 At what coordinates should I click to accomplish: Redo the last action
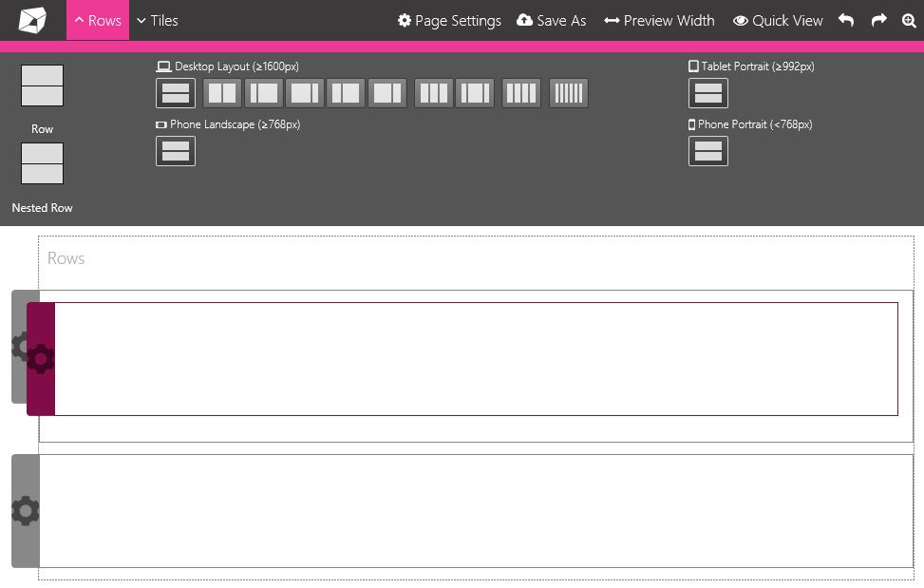click(878, 20)
